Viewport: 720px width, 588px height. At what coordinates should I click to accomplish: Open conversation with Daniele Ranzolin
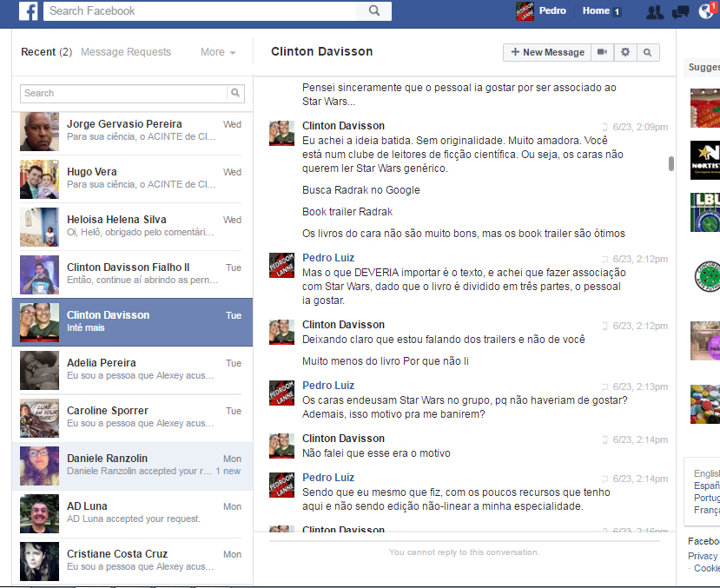(132, 466)
